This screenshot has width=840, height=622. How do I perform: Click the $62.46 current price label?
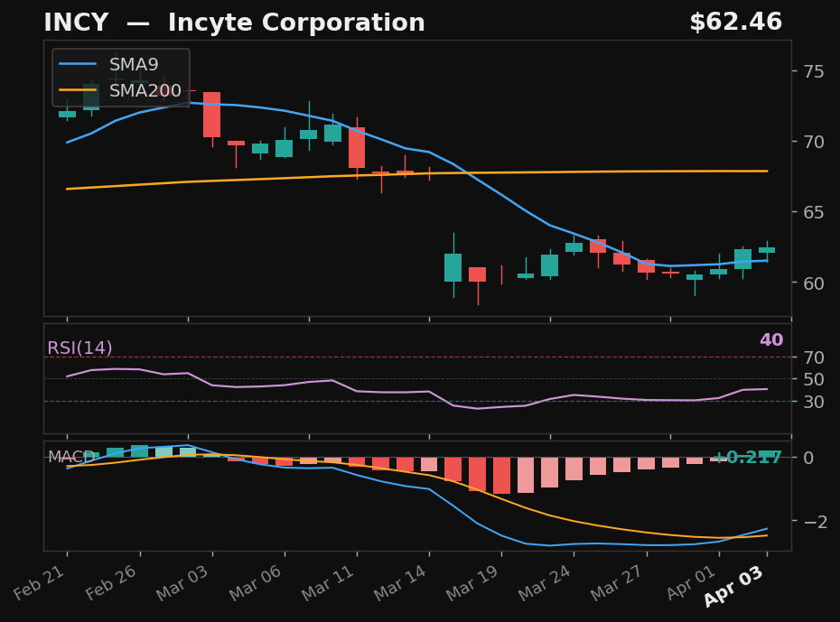735,22
